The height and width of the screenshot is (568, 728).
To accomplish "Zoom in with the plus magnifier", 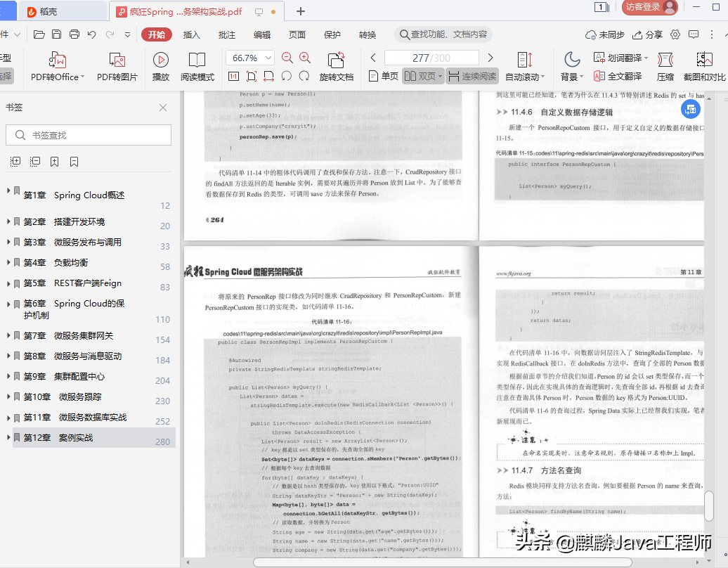I will 305,58.
